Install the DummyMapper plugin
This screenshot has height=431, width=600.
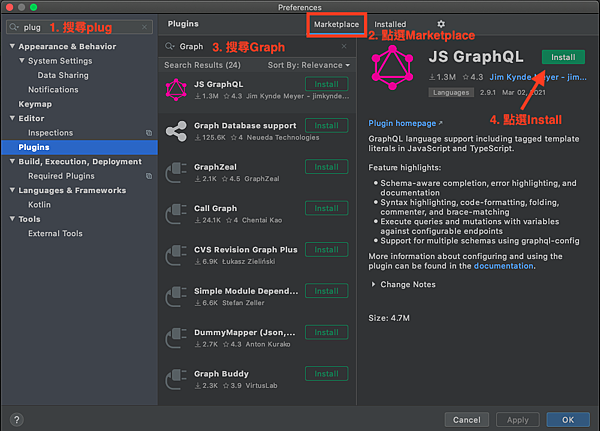pyautogui.click(x=326, y=332)
